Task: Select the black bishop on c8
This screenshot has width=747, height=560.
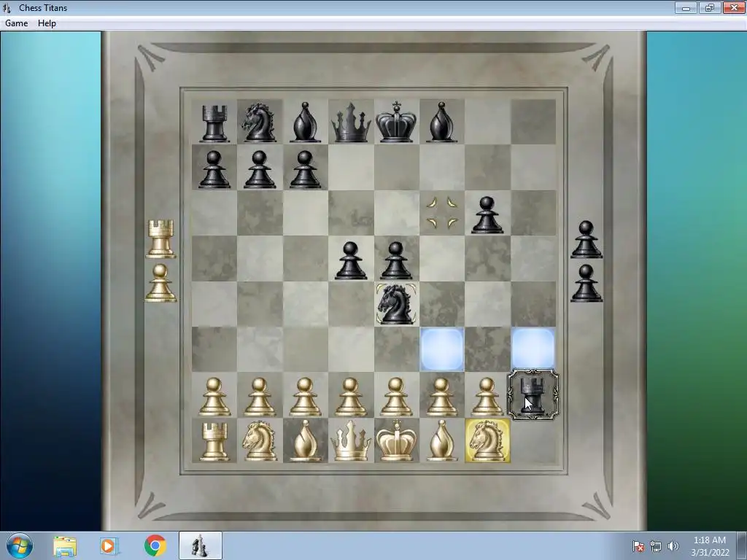Action: (305, 122)
